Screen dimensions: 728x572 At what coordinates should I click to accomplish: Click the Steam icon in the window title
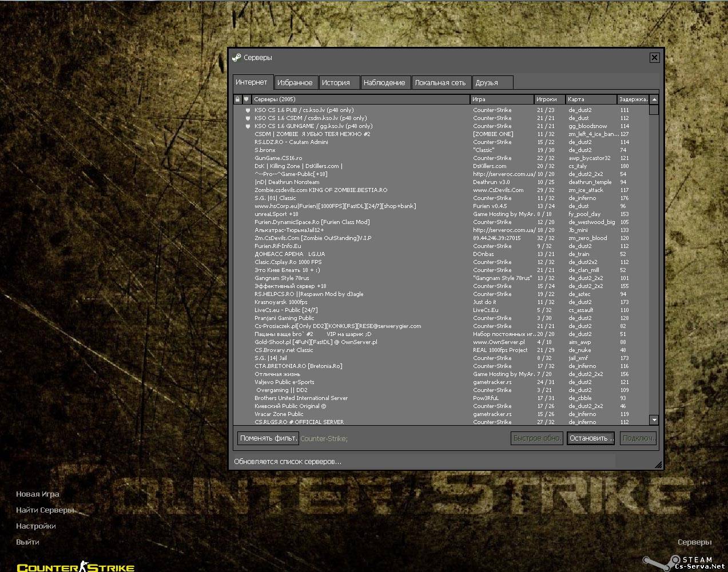pyautogui.click(x=237, y=57)
